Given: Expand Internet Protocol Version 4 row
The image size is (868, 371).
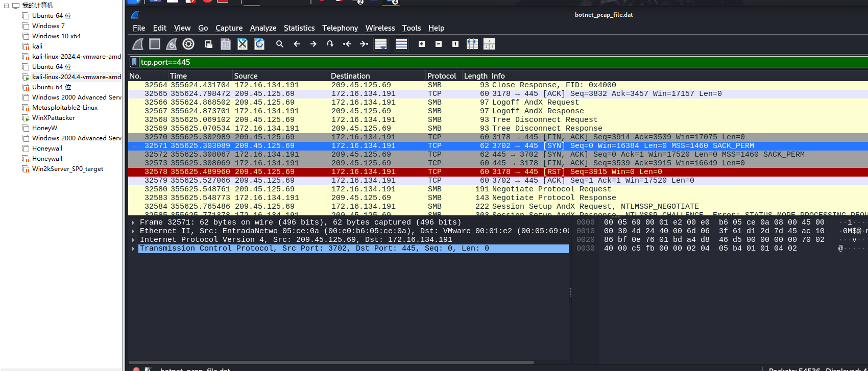Looking at the screenshot, I should pyautogui.click(x=133, y=240).
